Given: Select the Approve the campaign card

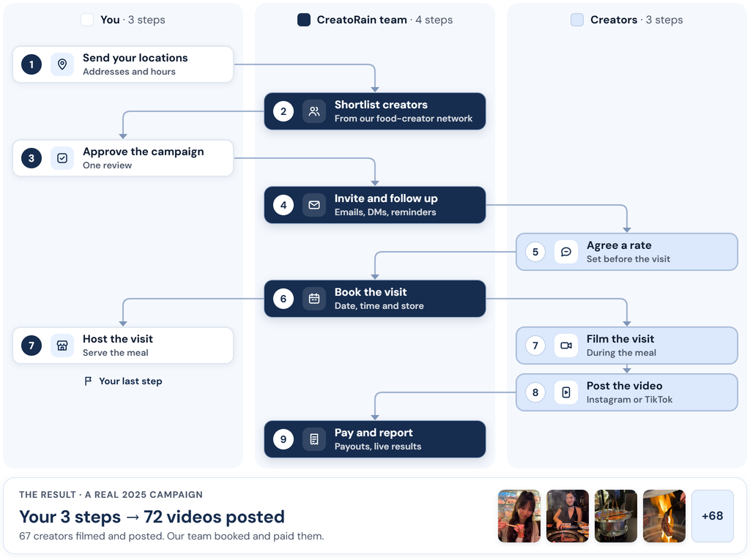Looking at the screenshot, I should (123, 158).
